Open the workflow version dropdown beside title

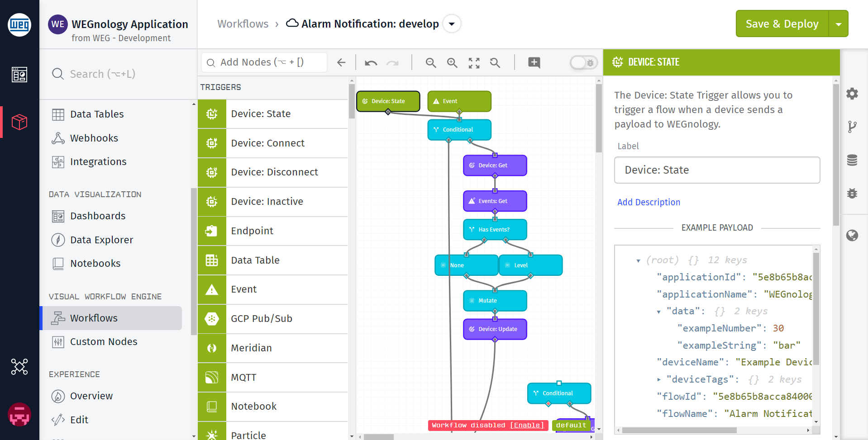[452, 24]
